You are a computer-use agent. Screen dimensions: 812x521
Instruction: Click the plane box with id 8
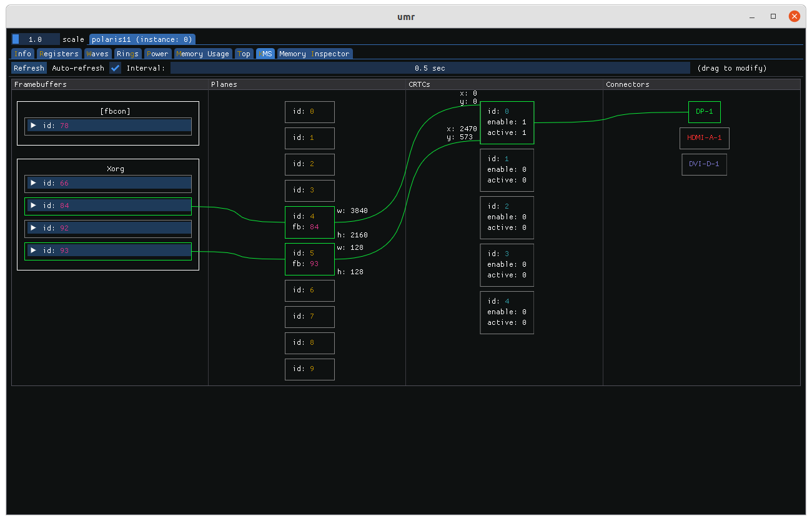(310, 343)
